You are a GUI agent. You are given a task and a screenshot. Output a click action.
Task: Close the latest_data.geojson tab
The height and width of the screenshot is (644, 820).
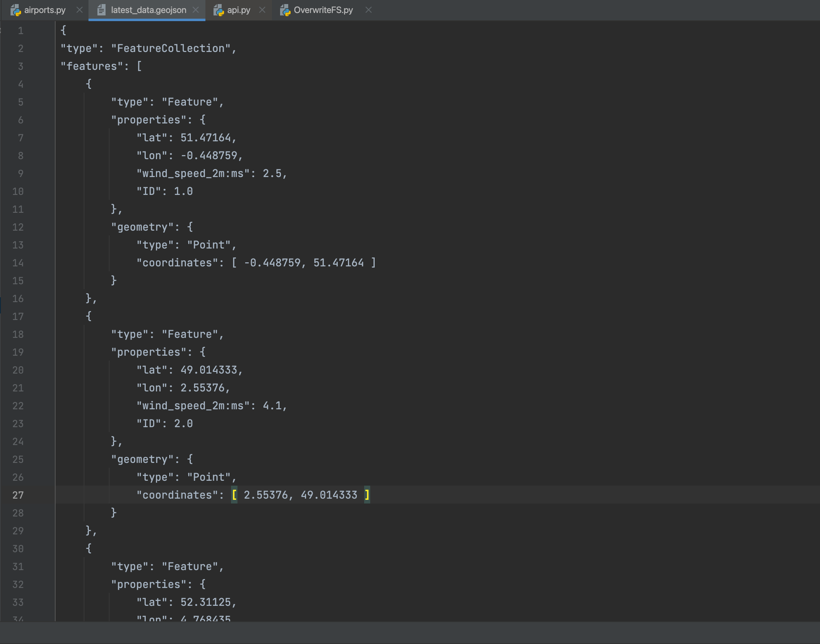point(196,10)
